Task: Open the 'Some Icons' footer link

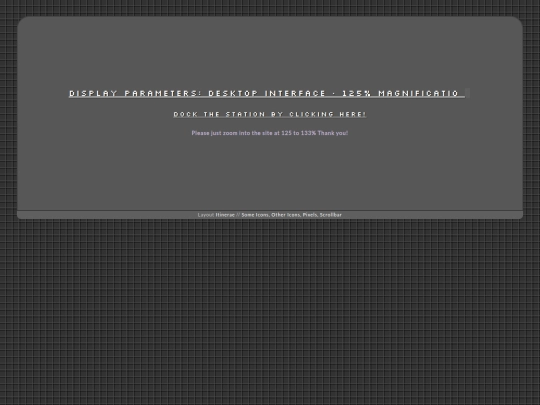Action: coord(255,215)
